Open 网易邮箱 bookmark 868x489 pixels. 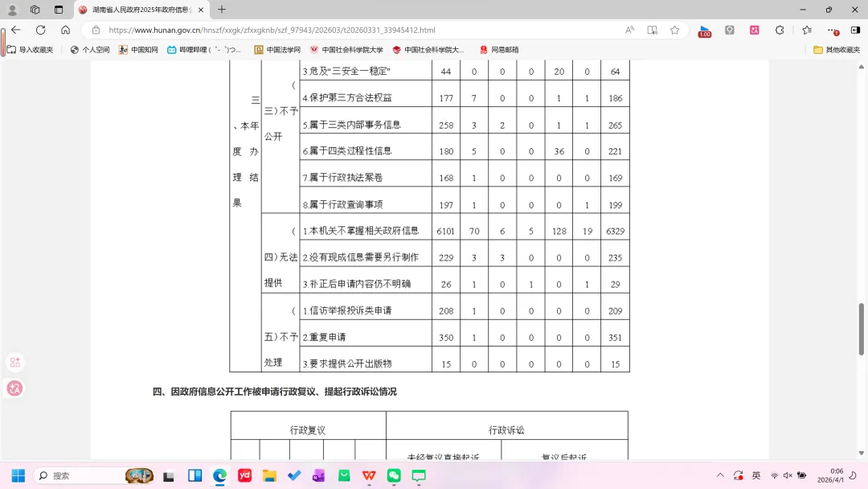[499, 49]
